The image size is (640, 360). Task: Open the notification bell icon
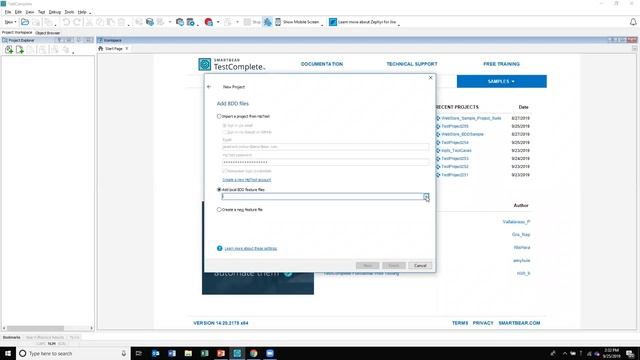[x=633, y=22]
